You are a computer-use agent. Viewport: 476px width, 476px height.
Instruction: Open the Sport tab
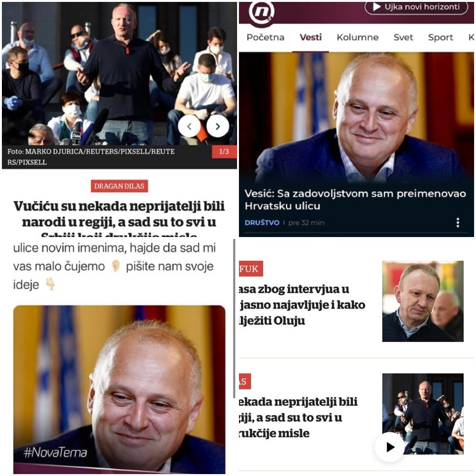[x=440, y=37]
